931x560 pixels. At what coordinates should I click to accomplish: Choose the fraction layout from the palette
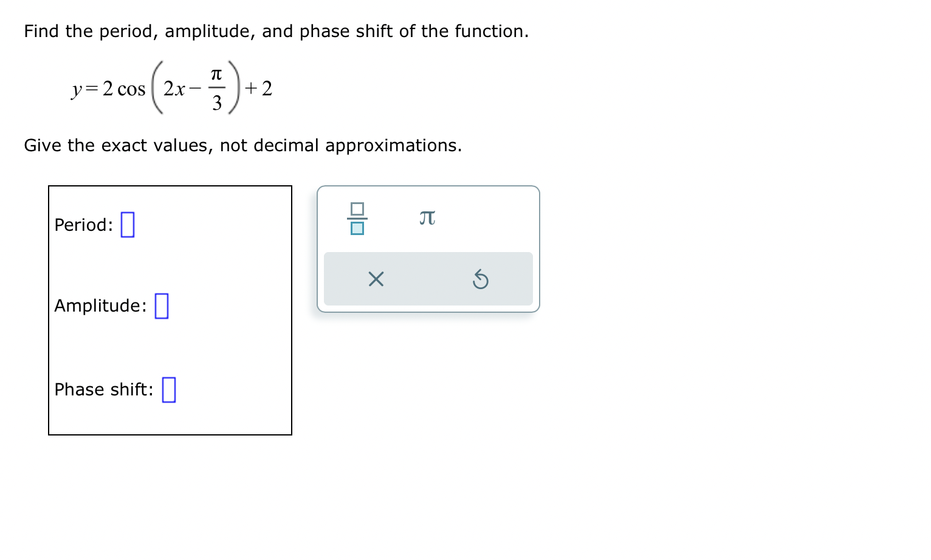[x=358, y=220]
